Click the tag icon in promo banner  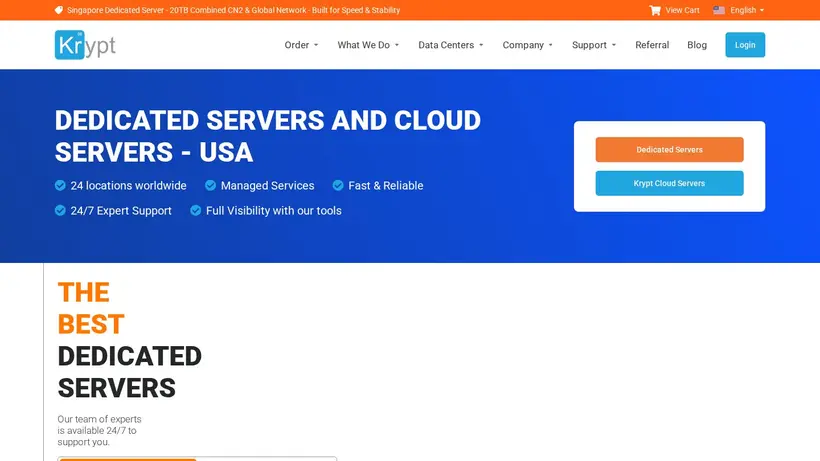click(x=59, y=10)
